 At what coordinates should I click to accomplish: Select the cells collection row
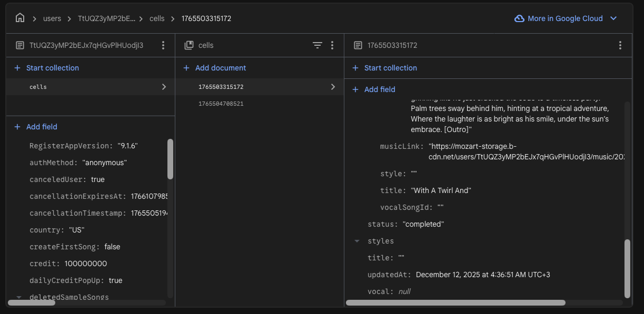point(90,87)
